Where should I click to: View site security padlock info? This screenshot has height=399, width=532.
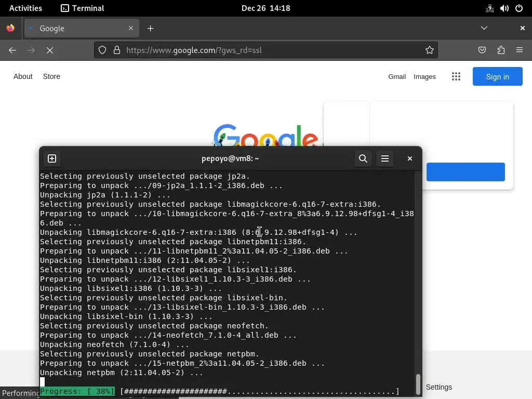[x=117, y=50]
